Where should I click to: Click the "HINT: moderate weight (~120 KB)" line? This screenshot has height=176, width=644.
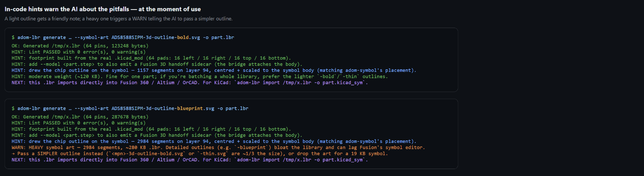click(x=200, y=77)
